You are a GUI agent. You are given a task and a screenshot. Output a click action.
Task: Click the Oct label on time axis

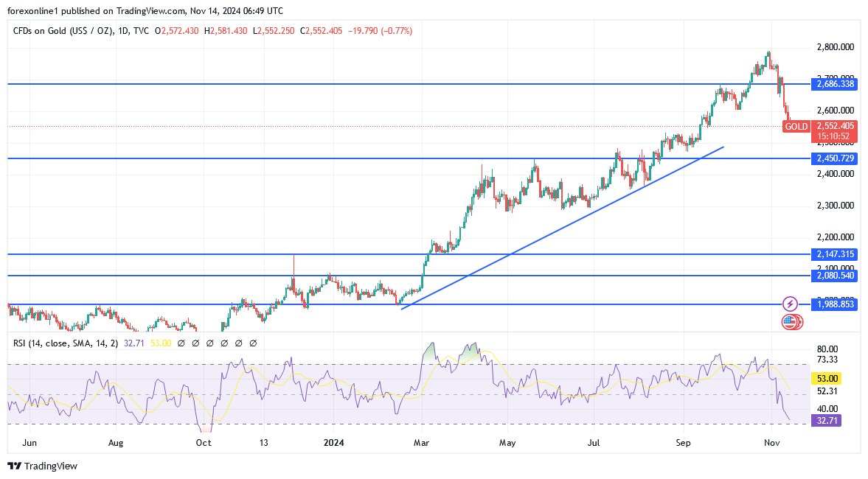click(x=203, y=443)
